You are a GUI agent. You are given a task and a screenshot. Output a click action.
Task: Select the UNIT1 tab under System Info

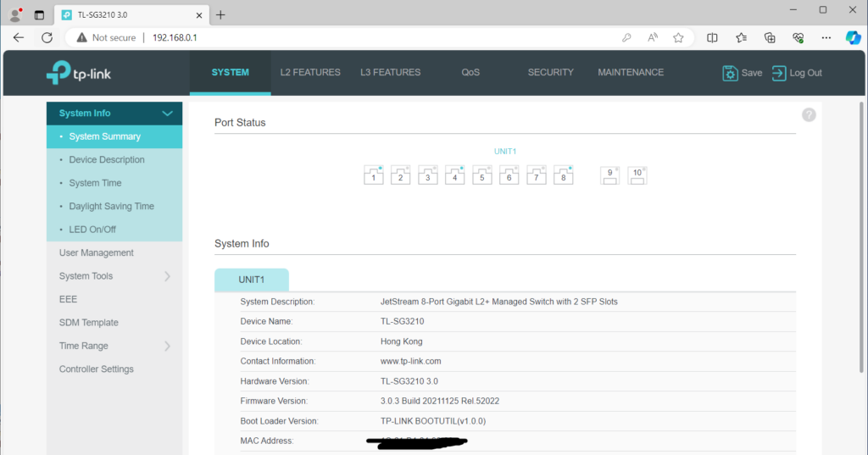pos(251,280)
